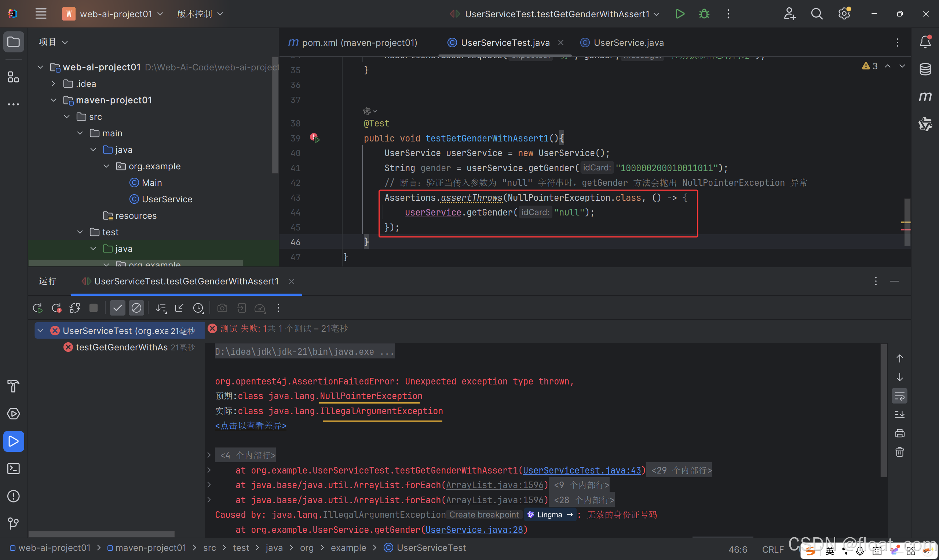Rerun failed tests in Run panel
This screenshot has width=939, height=560.
pyautogui.click(x=56, y=308)
